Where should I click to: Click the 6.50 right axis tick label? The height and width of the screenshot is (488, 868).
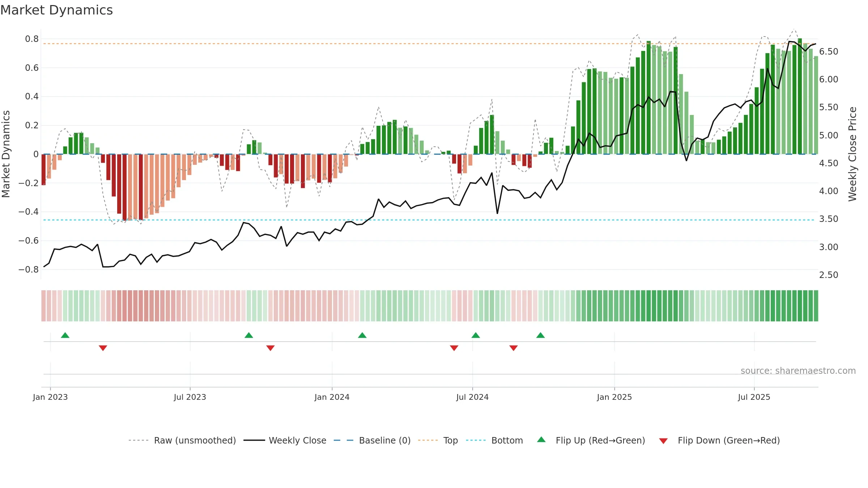point(829,51)
